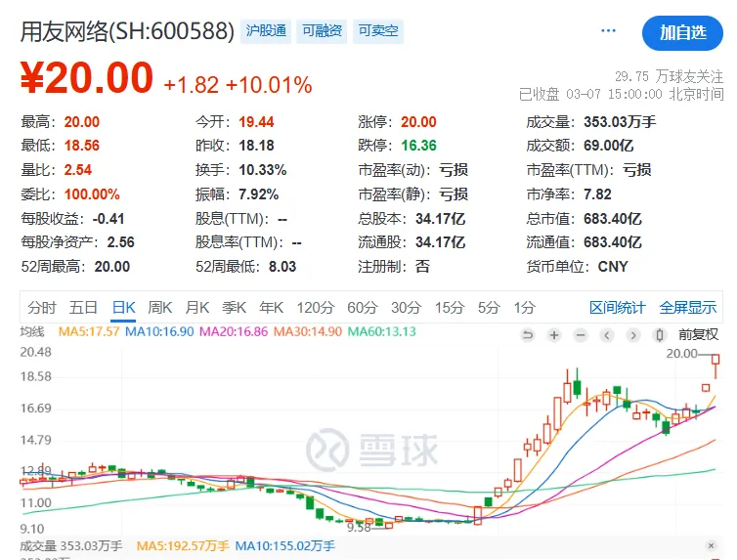Click the 加自选 add-to-watchlist button
The image size is (737, 560).
[x=682, y=33]
